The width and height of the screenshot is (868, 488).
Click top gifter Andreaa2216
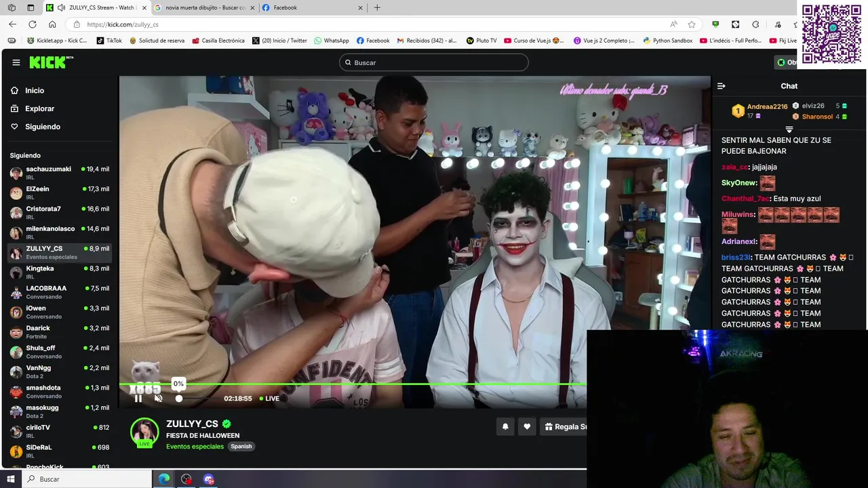coord(767,106)
